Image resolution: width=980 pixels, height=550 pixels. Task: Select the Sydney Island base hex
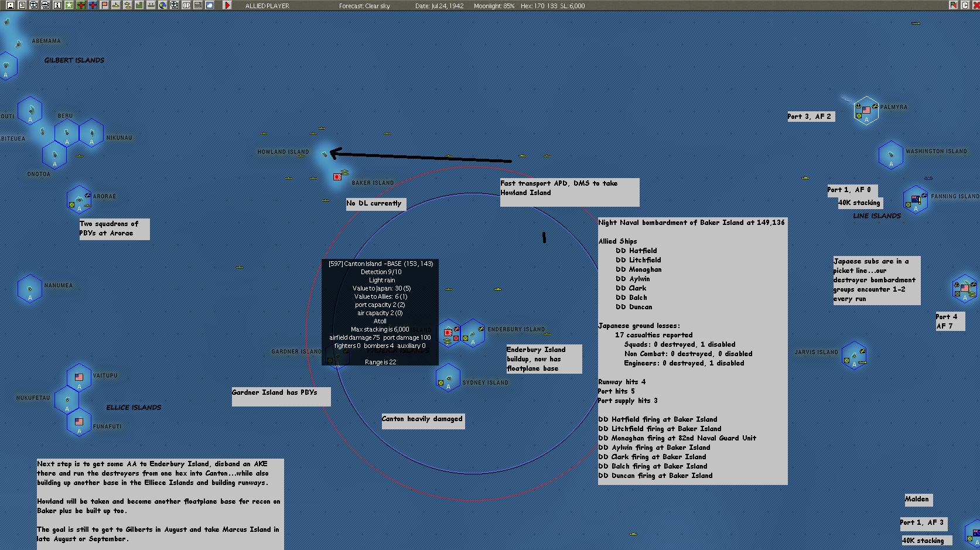[448, 378]
